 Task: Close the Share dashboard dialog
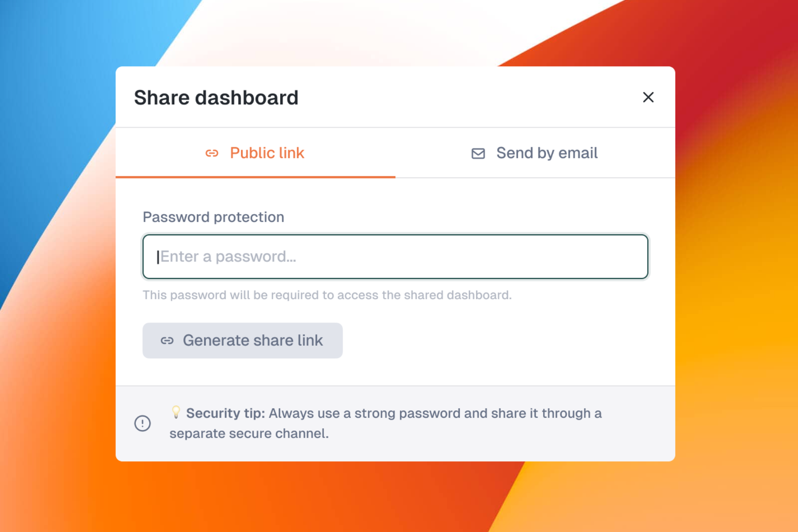[648, 97]
